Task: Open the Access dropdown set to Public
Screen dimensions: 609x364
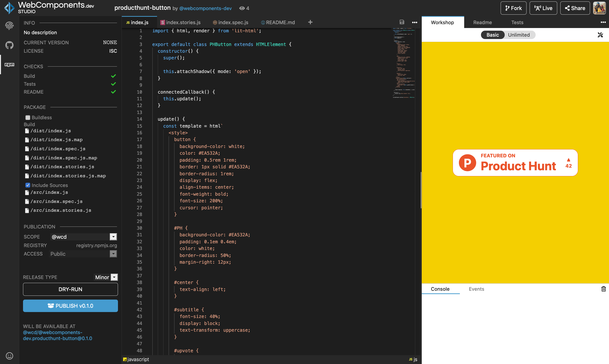Action: (113, 254)
